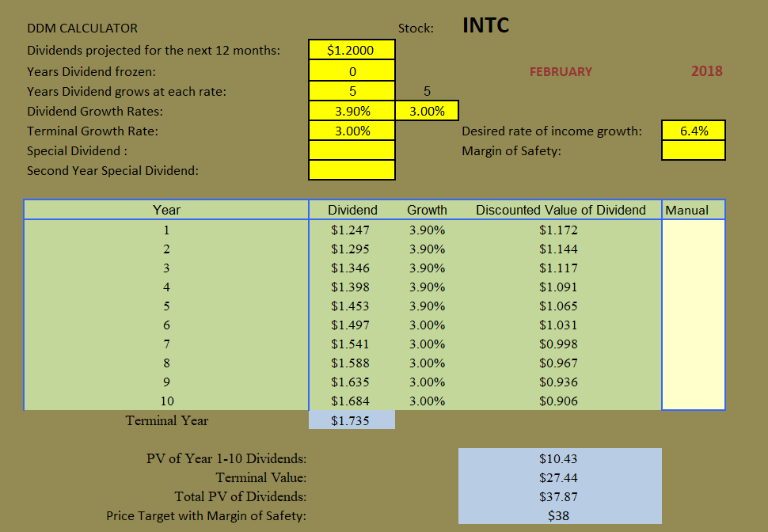Click the Growth column header
The height and width of the screenshot is (532, 768).
[x=427, y=210]
